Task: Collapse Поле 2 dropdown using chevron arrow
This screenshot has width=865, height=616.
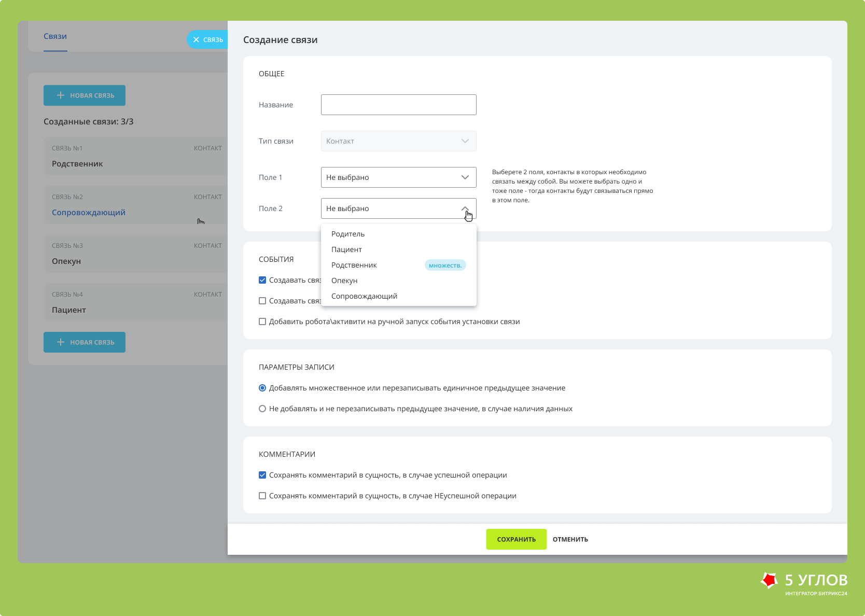Action: pos(465,208)
